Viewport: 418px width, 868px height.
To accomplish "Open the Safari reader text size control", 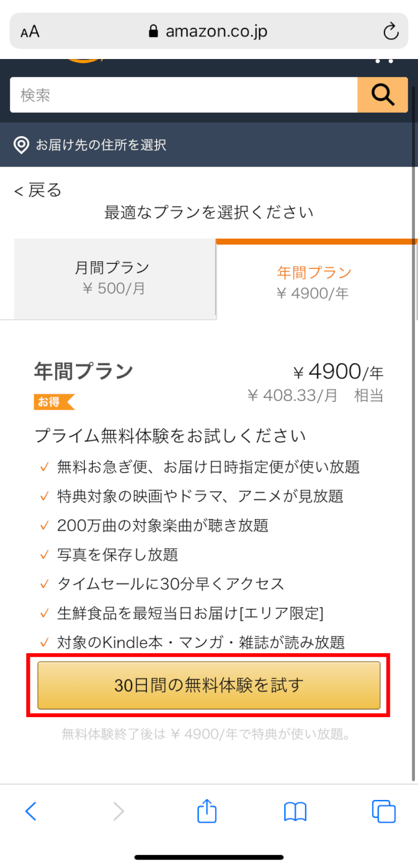I will [30, 32].
